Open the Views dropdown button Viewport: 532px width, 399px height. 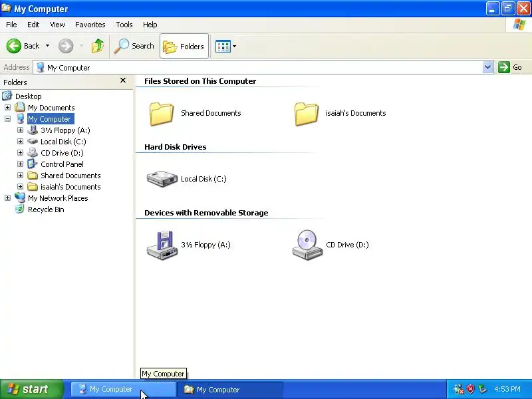[225, 46]
